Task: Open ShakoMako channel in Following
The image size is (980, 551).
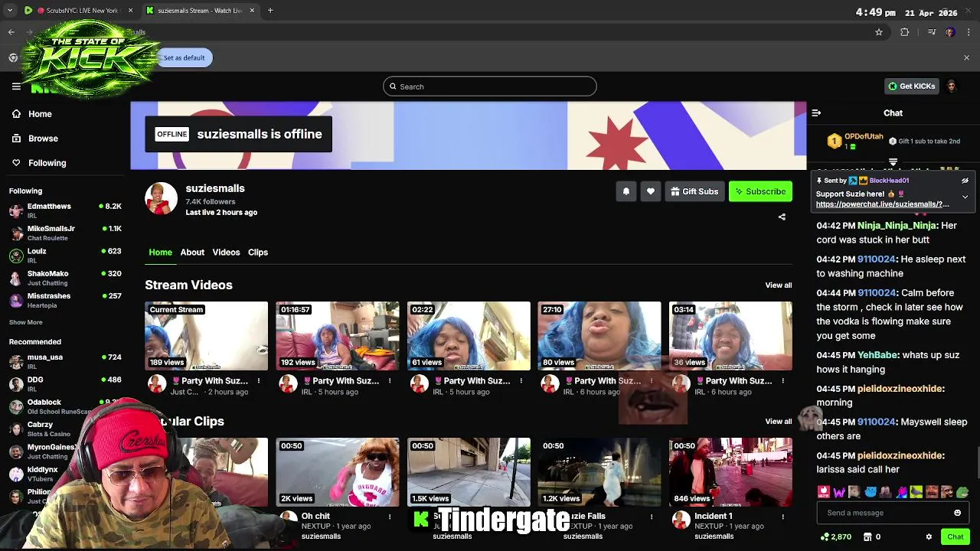Action: (x=65, y=278)
